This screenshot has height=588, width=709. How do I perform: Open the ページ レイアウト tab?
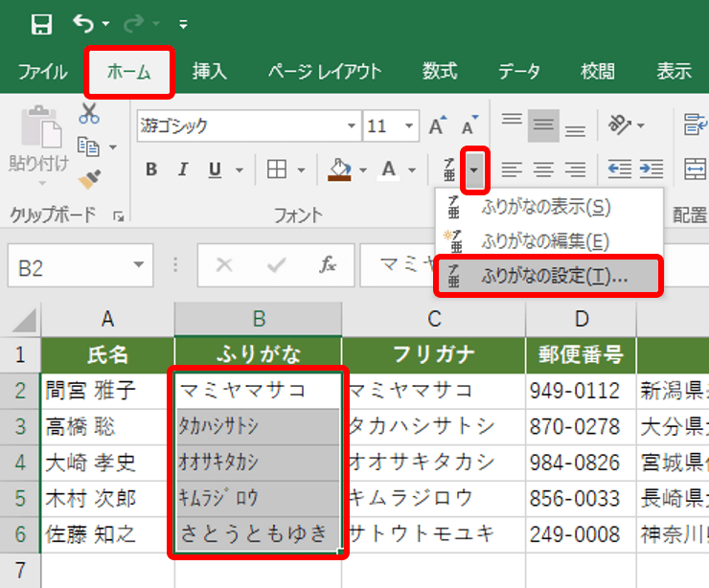tap(325, 72)
